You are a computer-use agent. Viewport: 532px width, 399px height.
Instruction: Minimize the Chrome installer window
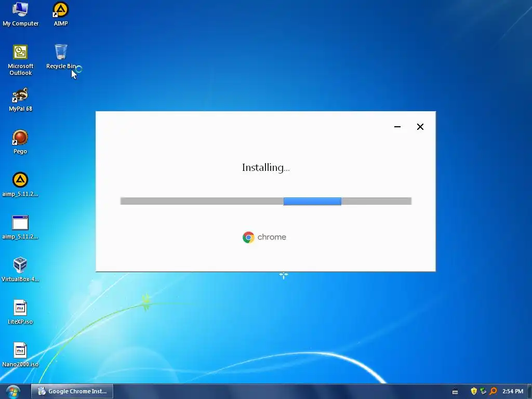397,127
